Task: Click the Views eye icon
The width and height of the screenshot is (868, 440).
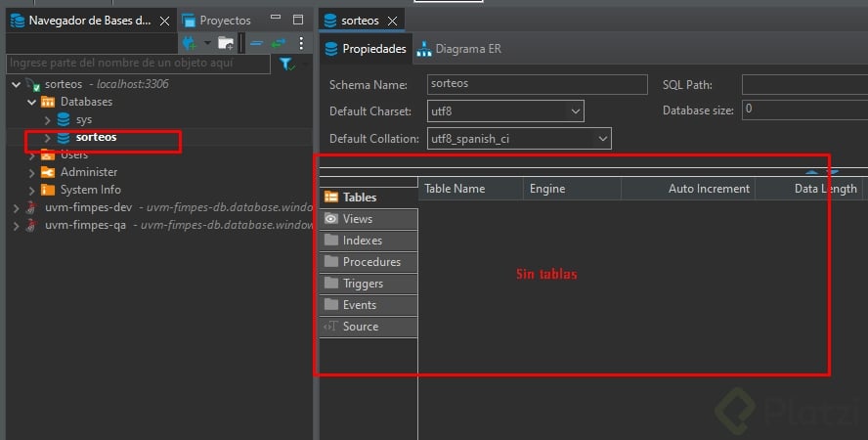Action: pos(331,219)
